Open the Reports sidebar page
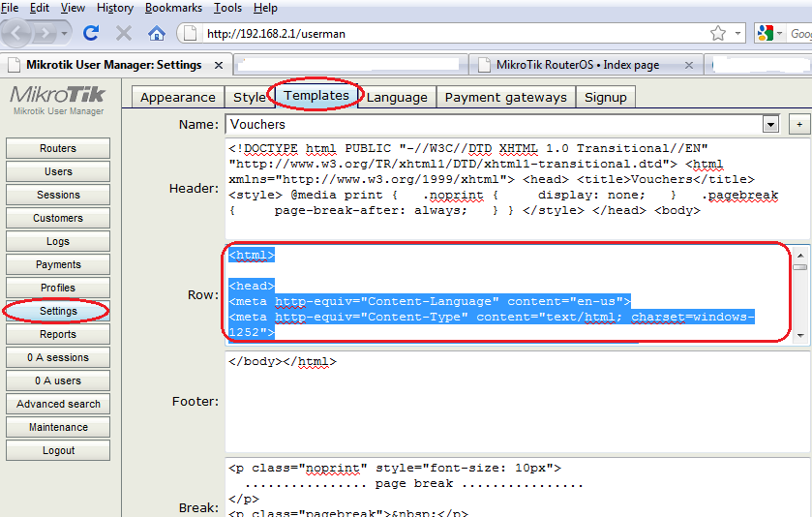Screen dimensions: 812x517 (58, 334)
